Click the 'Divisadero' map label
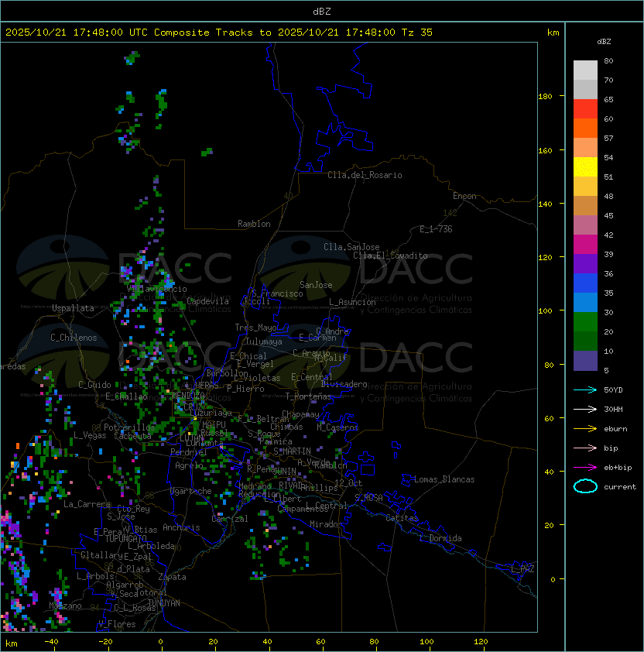Viewport: 644px width, 652px height. click(x=344, y=384)
